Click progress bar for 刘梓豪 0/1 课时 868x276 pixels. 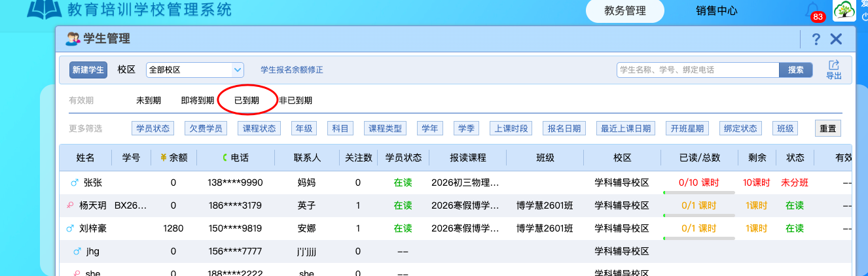[x=699, y=238]
